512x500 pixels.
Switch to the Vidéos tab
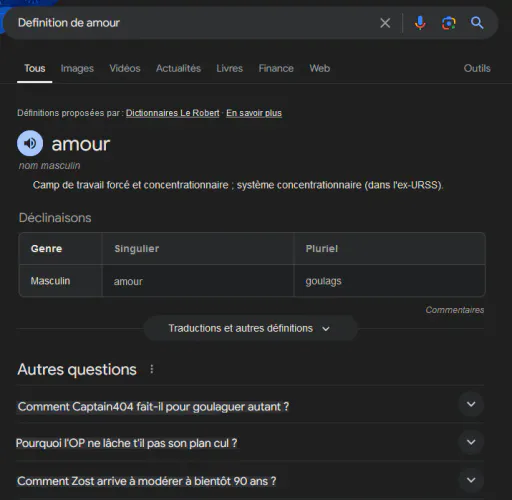(125, 68)
